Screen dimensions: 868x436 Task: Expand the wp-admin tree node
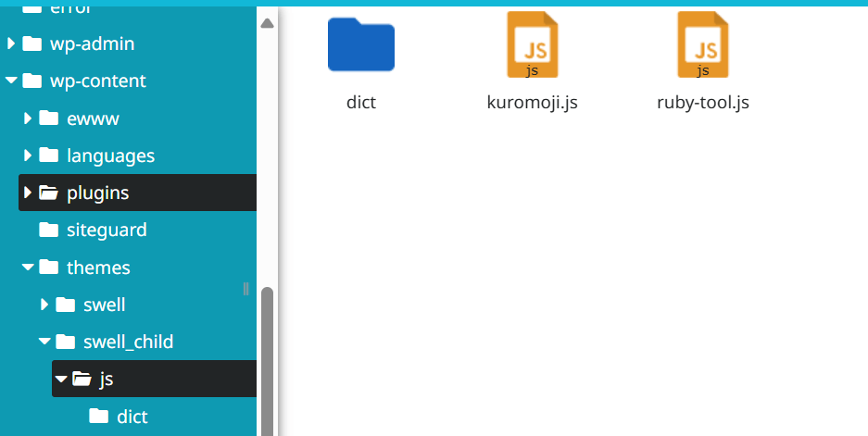[x=11, y=44]
